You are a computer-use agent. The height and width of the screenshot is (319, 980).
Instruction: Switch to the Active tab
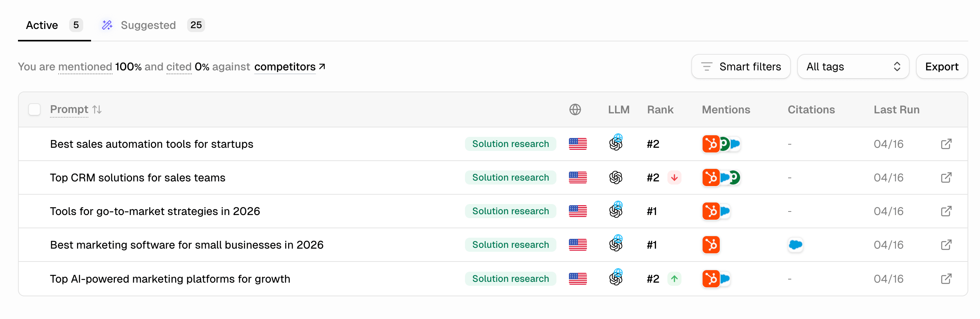coord(54,25)
